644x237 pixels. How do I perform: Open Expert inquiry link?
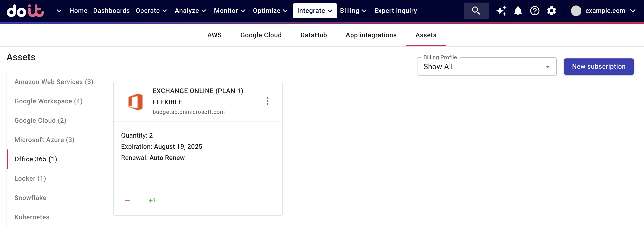click(396, 11)
